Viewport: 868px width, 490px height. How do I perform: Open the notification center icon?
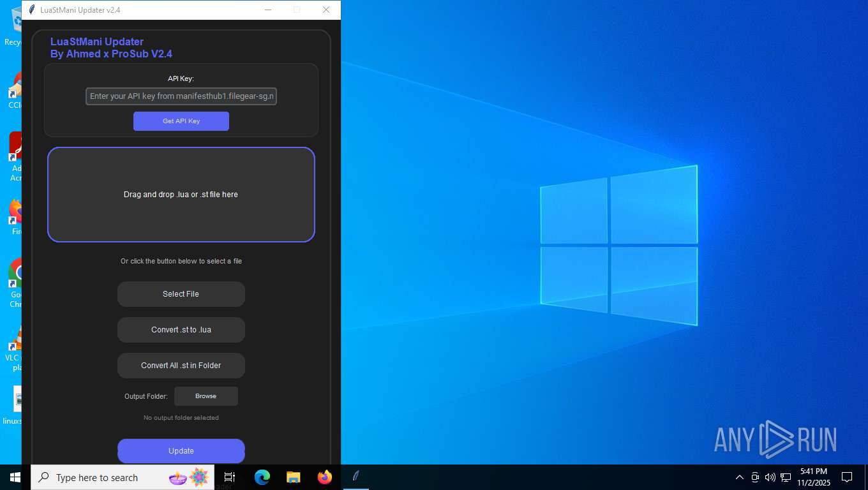(847, 477)
